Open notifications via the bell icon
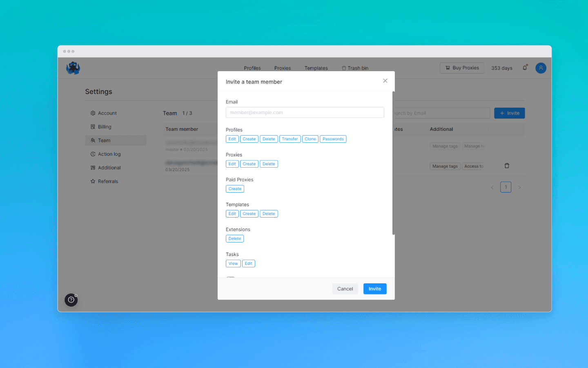The height and width of the screenshot is (368, 588). pyautogui.click(x=525, y=68)
